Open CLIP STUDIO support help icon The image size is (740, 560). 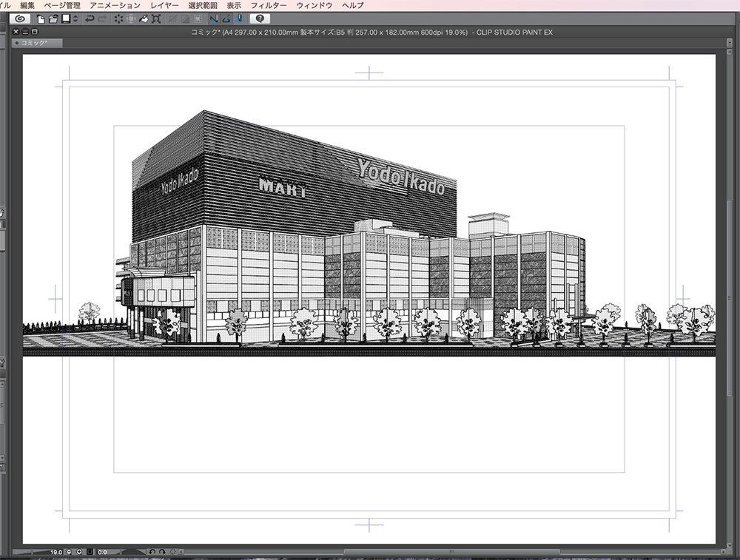point(260,19)
